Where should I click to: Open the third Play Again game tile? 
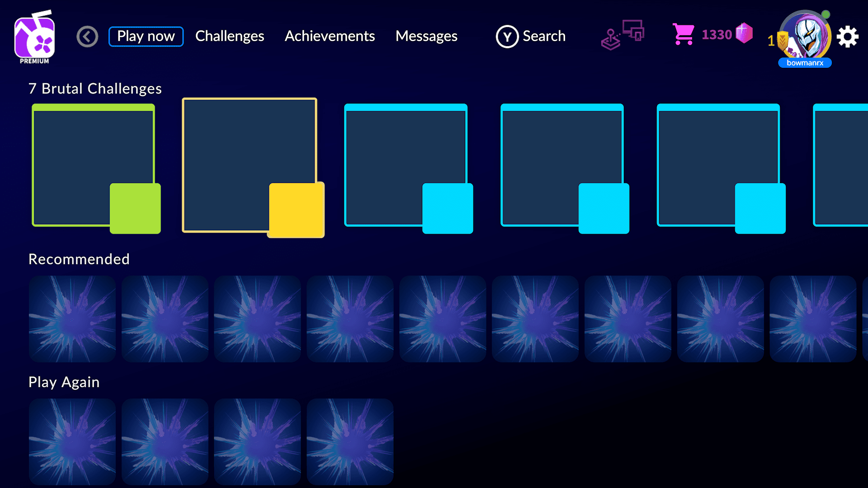pyautogui.click(x=258, y=442)
